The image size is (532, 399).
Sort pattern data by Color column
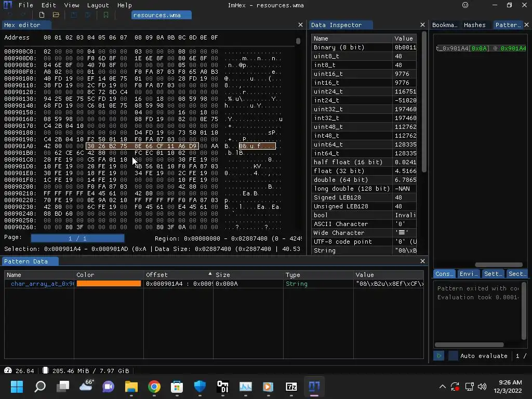(x=109, y=274)
